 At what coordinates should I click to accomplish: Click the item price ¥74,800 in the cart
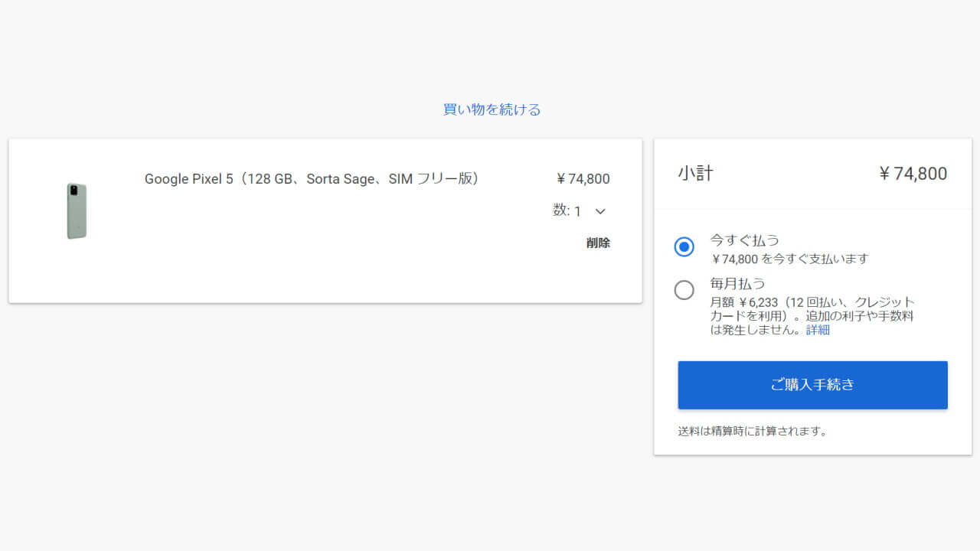coord(583,178)
